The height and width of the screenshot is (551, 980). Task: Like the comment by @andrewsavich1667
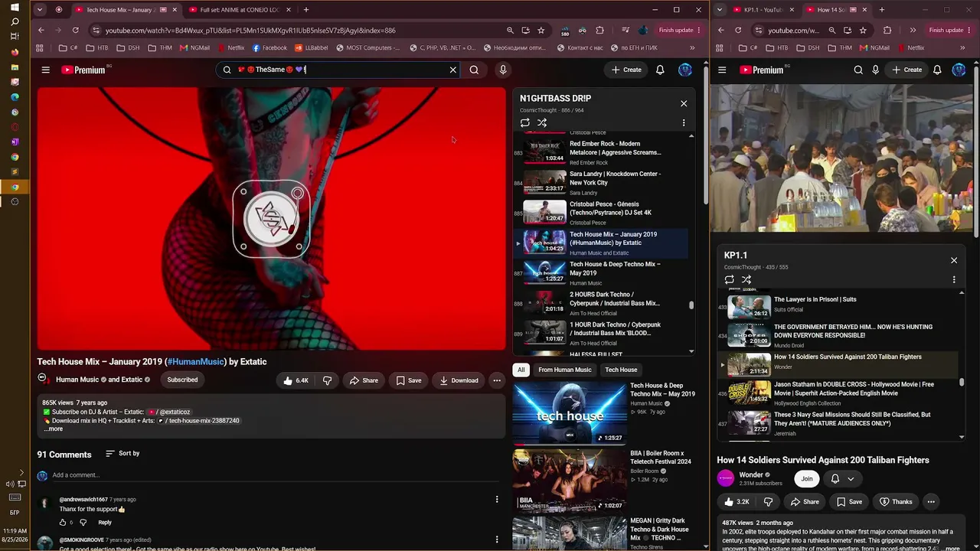click(x=63, y=523)
